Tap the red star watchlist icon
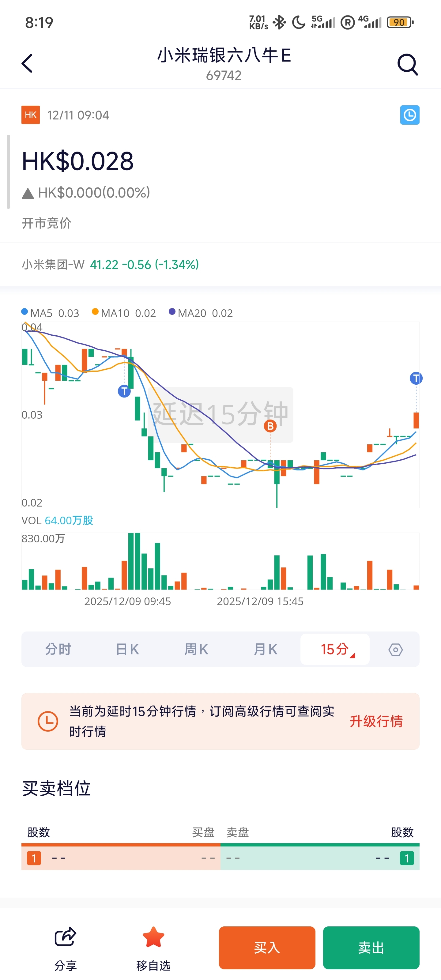This screenshot has width=441, height=980. coord(153,937)
